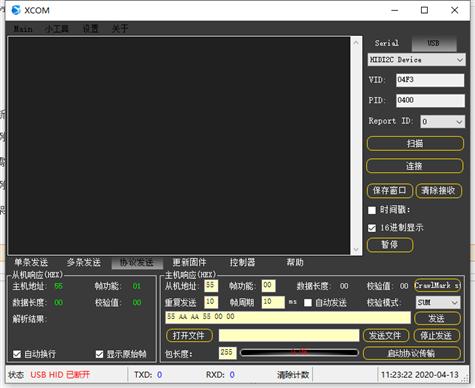This screenshot has height=388, width=475.
Task: Click the USB HID 已断开 status text
Action: click(x=60, y=375)
